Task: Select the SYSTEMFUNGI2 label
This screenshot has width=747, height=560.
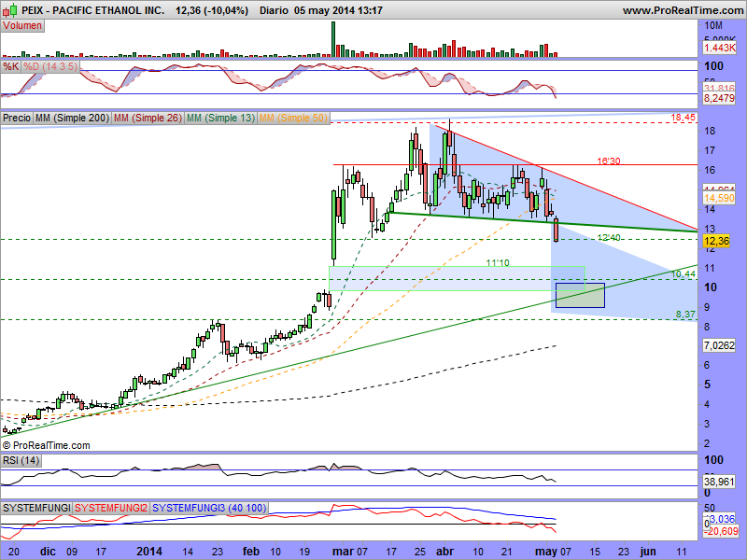Action: [111, 508]
